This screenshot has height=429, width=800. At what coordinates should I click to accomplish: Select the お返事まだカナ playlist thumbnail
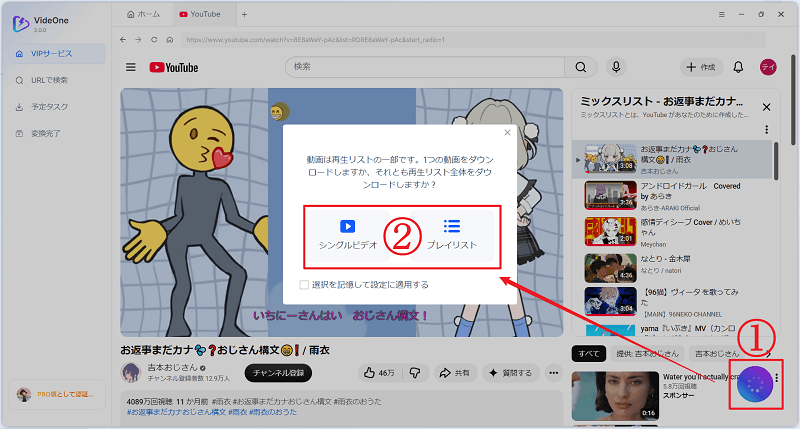610,159
